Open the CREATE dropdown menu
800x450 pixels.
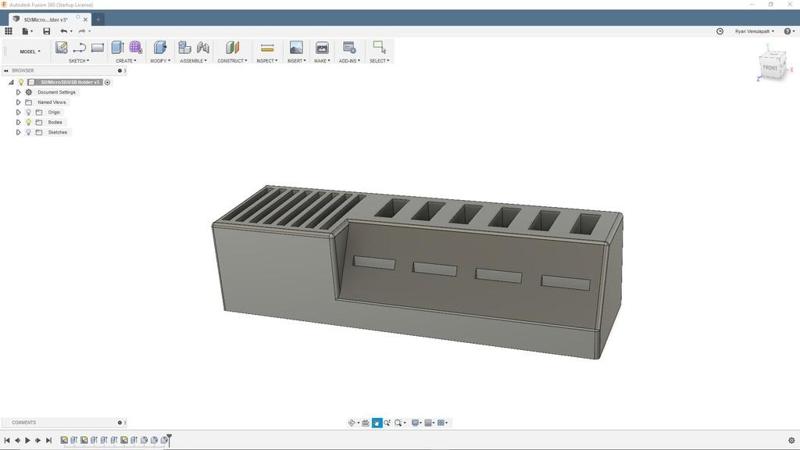(x=126, y=61)
